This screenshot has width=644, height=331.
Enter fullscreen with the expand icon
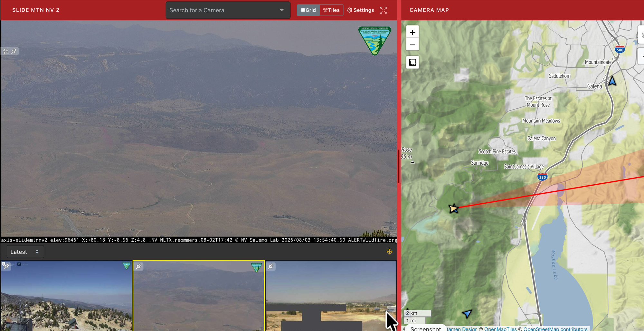[x=383, y=10]
